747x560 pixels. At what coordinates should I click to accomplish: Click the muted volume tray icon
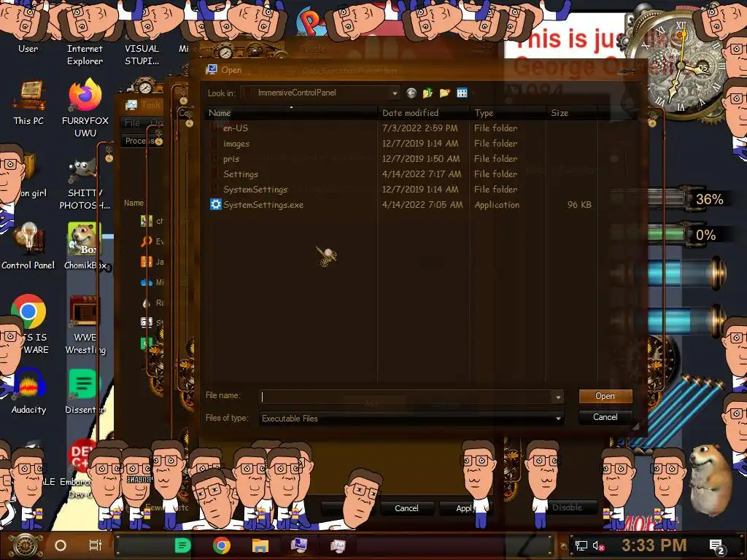tap(599, 545)
